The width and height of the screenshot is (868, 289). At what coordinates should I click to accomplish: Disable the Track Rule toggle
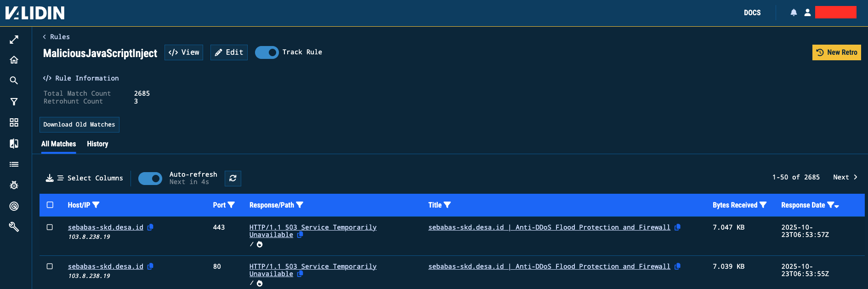click(x=267, y=52)
